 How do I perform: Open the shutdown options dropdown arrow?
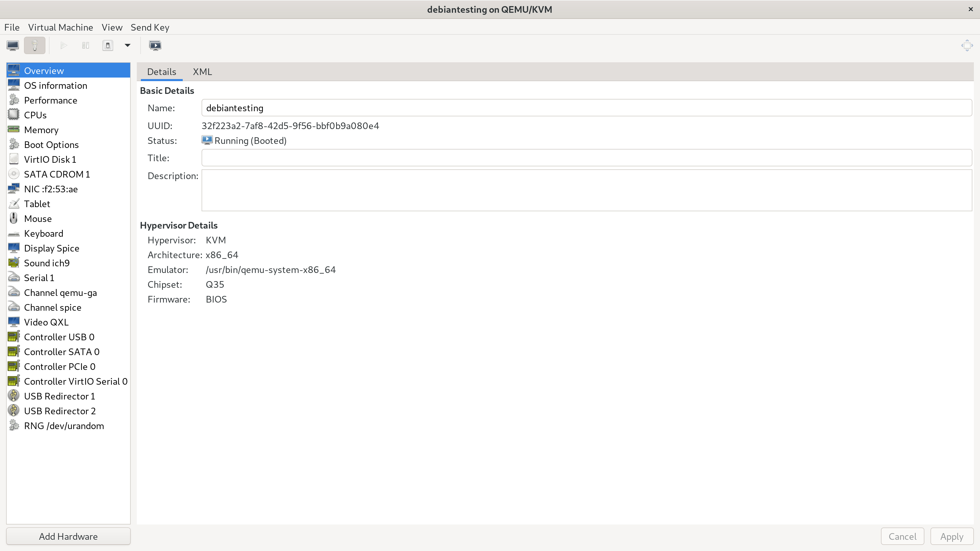tap(127, 46)
